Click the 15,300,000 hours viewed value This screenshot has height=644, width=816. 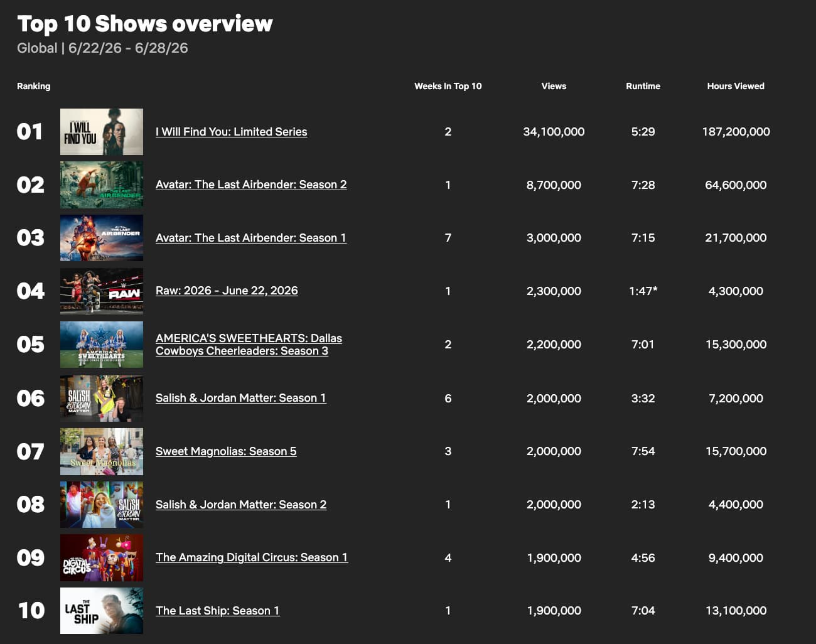tap(736, 345)
